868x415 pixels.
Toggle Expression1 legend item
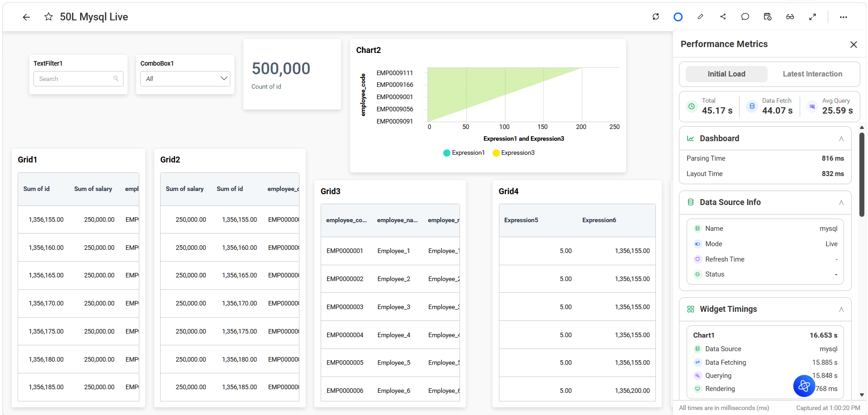464,153
